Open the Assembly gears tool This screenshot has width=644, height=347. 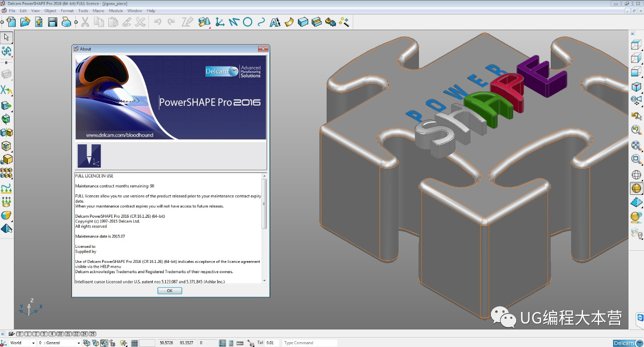pos(331,22)
